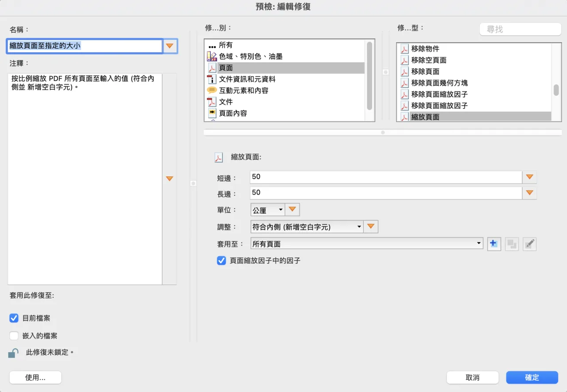Image resolution: width=567 pixels, height=392 pixels.
Task: Select 縮放頁面 in the fix type list
Action: [x=474, y=117]
